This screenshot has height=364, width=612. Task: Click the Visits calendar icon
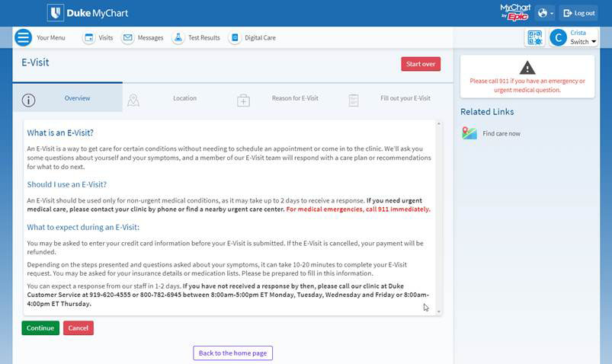pyautogui.click(x=88, y=37)
